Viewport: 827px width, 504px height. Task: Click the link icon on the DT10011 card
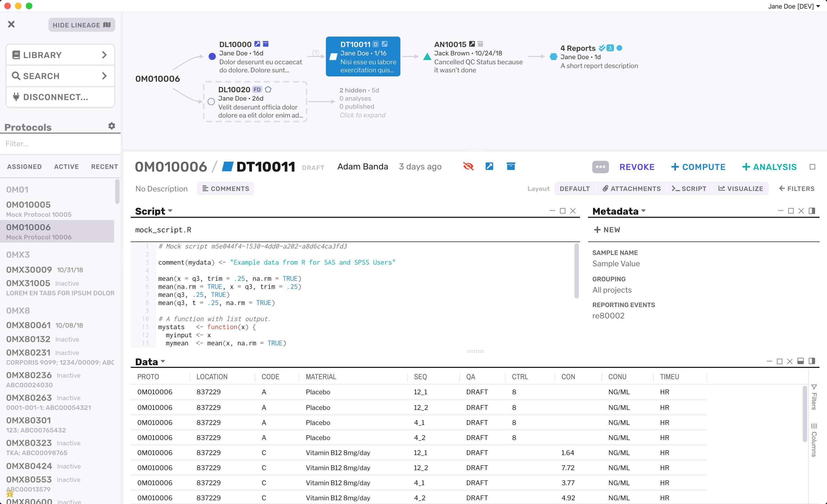(385, 44)
